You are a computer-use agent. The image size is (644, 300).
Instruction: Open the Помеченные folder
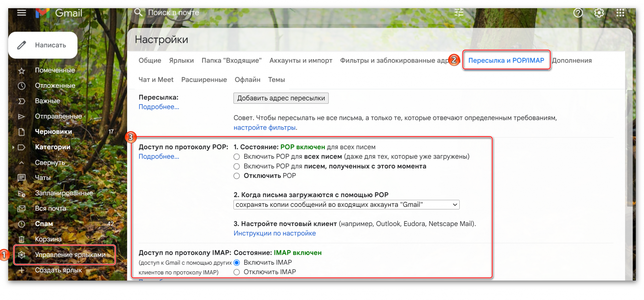click(55, 70)
